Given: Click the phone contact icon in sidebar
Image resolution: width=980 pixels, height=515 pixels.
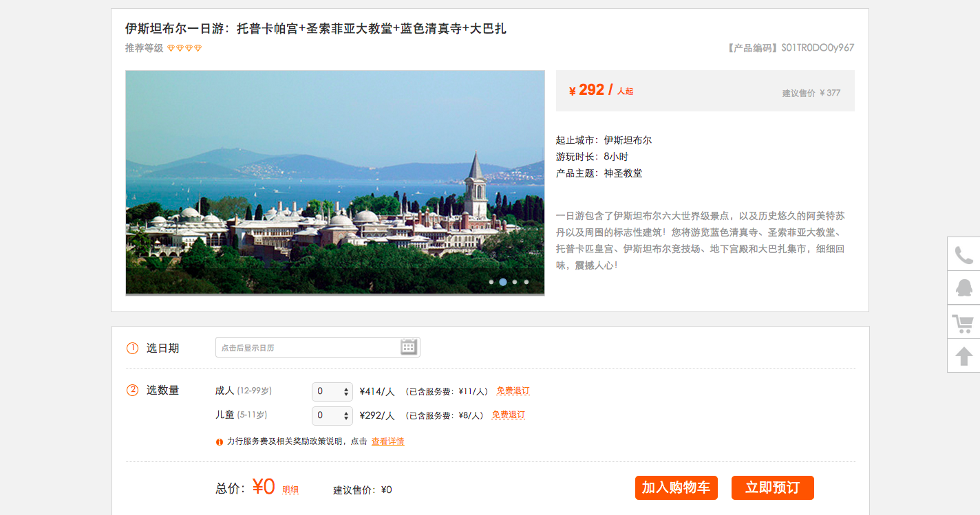Looking at the screenshot, I should coord(963,254).
